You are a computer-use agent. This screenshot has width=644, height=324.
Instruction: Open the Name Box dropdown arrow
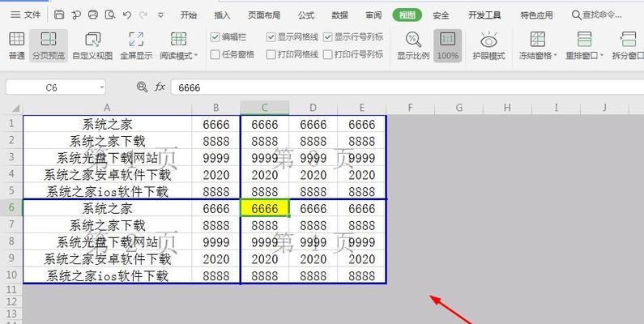tap(101, 87)
